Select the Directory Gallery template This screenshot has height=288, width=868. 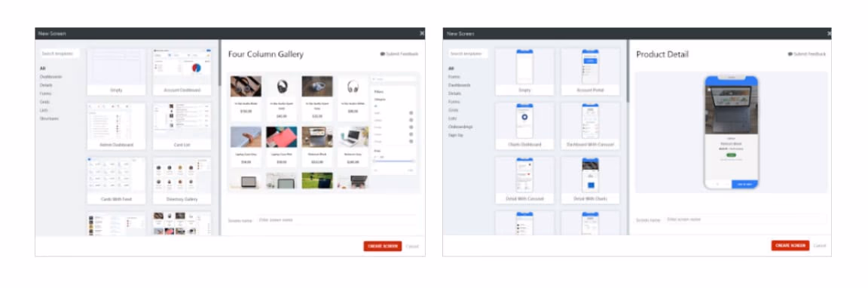pos(182,180)
